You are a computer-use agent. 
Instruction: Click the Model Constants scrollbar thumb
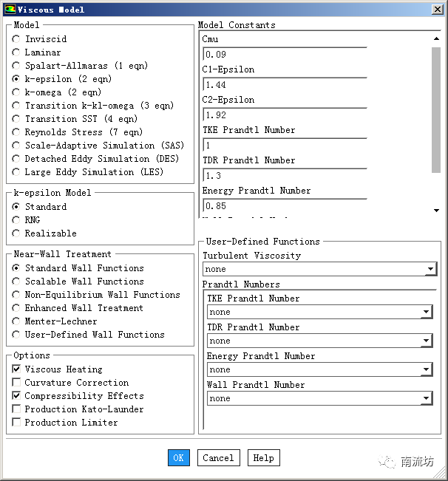436,110
